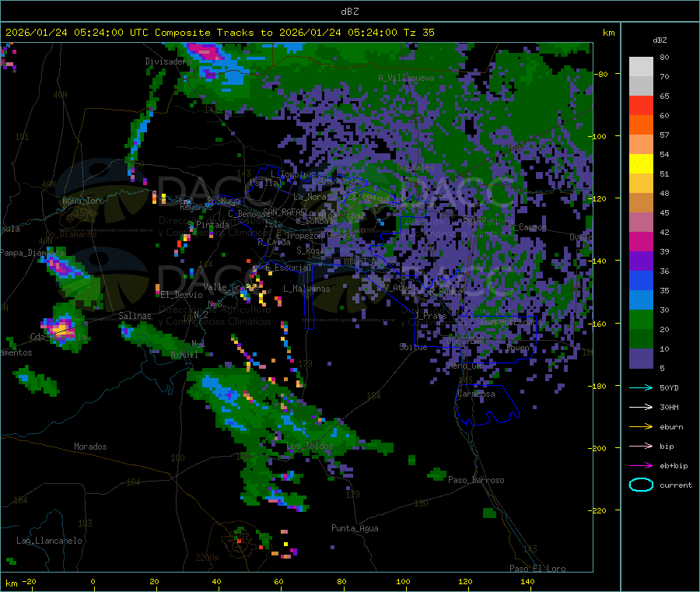
Task: Select the red 65-60 dBZ swatch
Action: coord(641,106)
